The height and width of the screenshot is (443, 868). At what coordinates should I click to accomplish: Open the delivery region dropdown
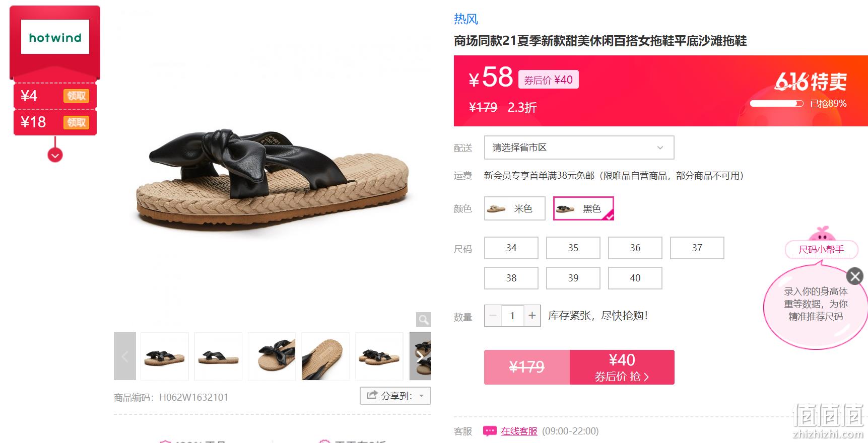coord(579,147)
